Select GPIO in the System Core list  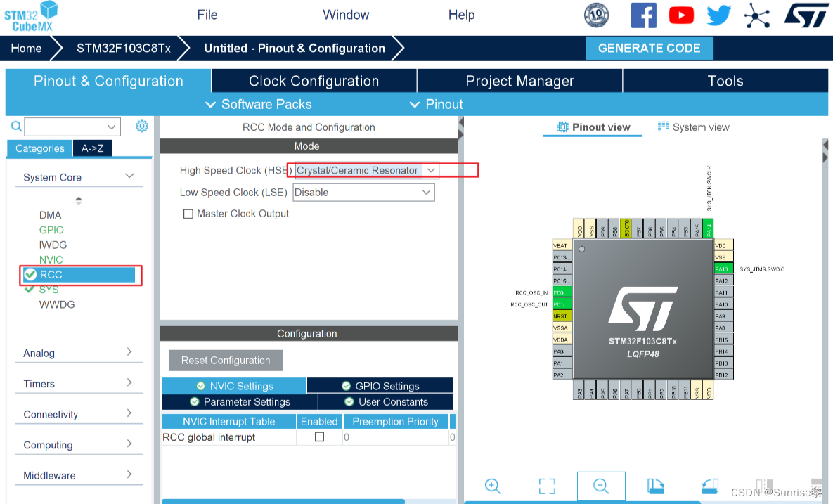point(51,230)
